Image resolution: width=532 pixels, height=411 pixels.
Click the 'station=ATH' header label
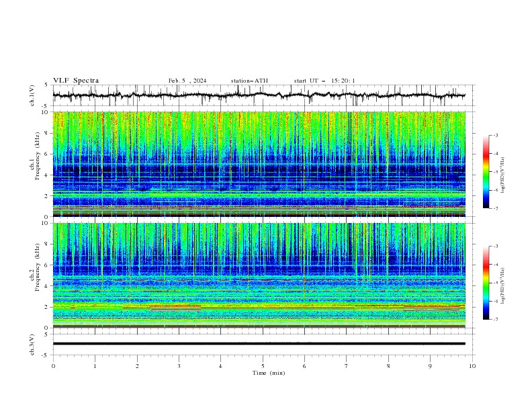pyautogui.click(x=249, y=81)
